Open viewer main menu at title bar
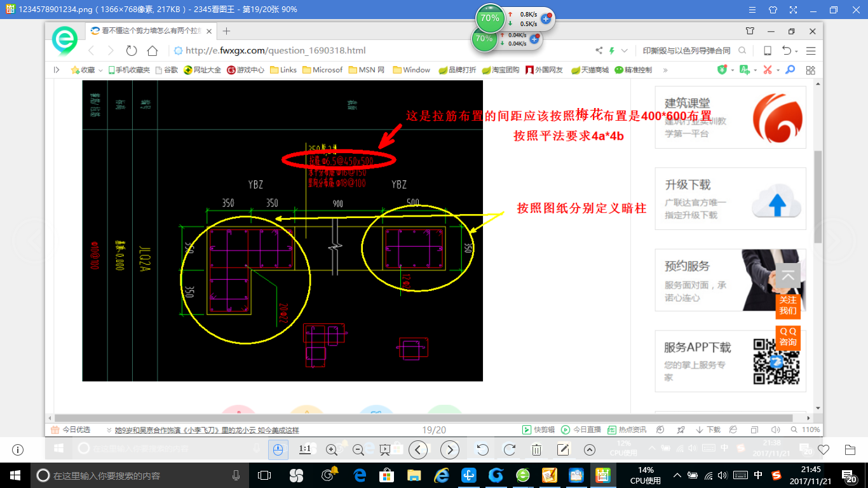Viewport: 868px width, 488px height. pos(752,10)
